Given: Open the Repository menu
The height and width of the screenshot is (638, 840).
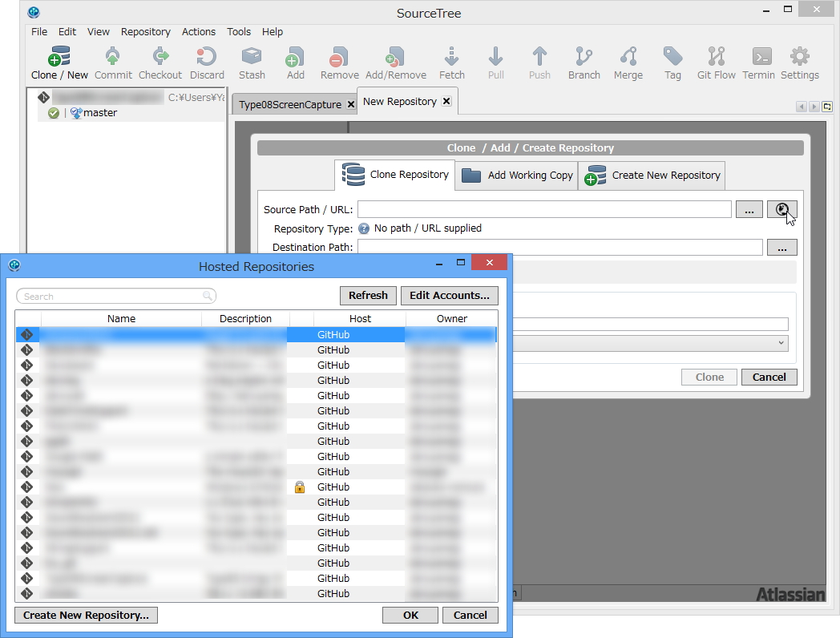Looking at the screenshot, I should [x=145, y=32].
